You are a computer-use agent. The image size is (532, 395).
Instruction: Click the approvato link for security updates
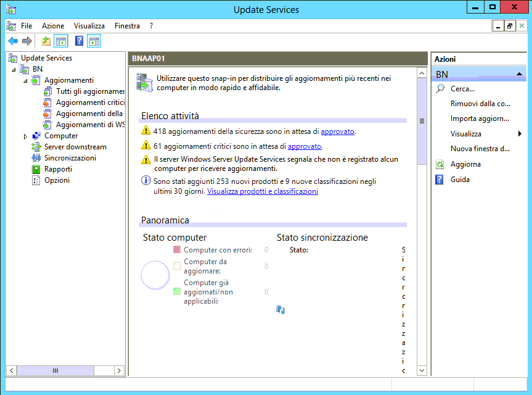click(x=338, y=131)
